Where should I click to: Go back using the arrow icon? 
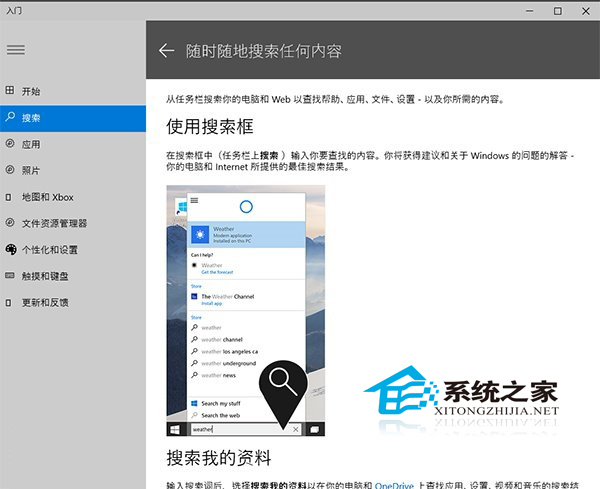point(166,50)
